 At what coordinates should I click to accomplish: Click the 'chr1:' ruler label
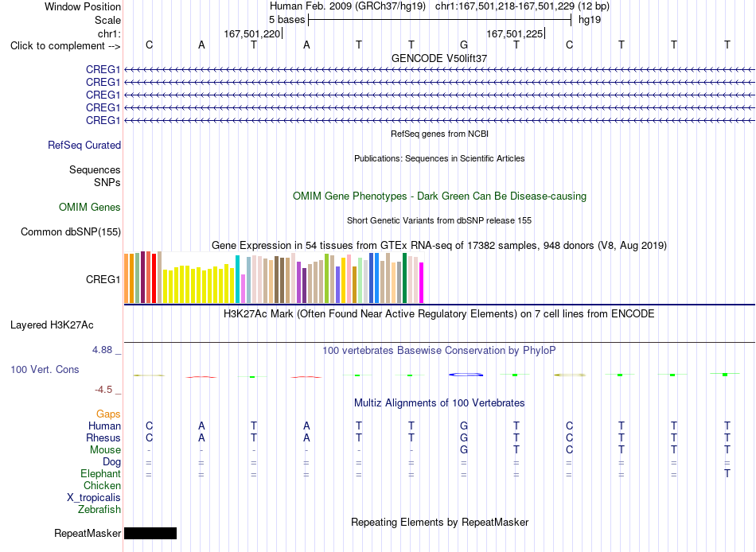click(x=110, y=33)
